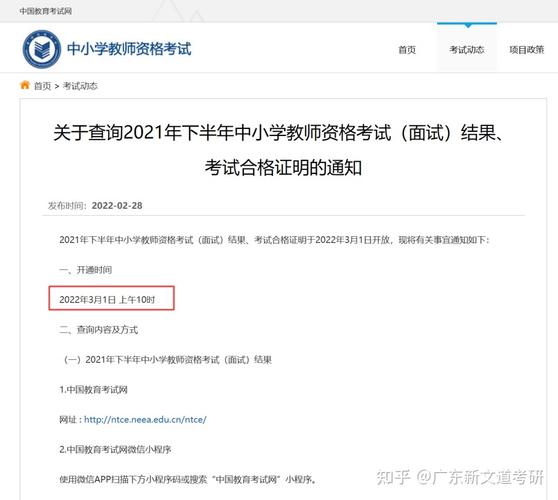This screenshot has width=558, height=500.
Task: Click the orange home icon in breadcrumb
Action: pyautogui.click(x=25, y=85)
